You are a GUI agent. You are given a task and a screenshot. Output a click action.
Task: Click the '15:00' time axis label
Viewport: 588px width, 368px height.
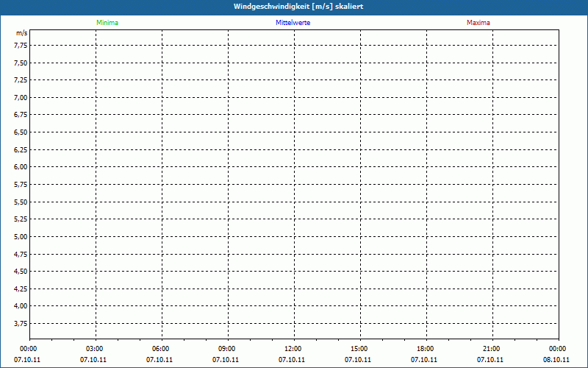tap(359, 349)
